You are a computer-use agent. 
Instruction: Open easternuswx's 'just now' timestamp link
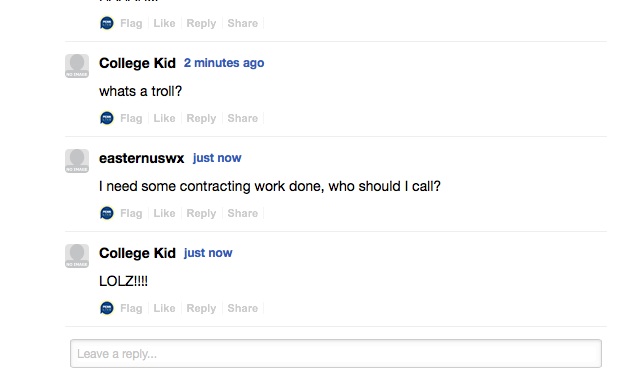(x=217, y=158)
